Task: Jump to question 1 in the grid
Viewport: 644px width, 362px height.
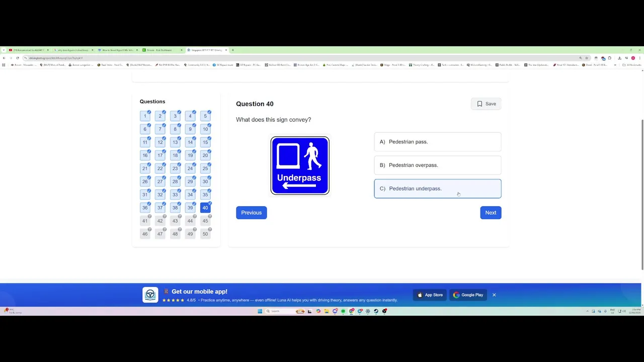Action: [x=145, y=116]
